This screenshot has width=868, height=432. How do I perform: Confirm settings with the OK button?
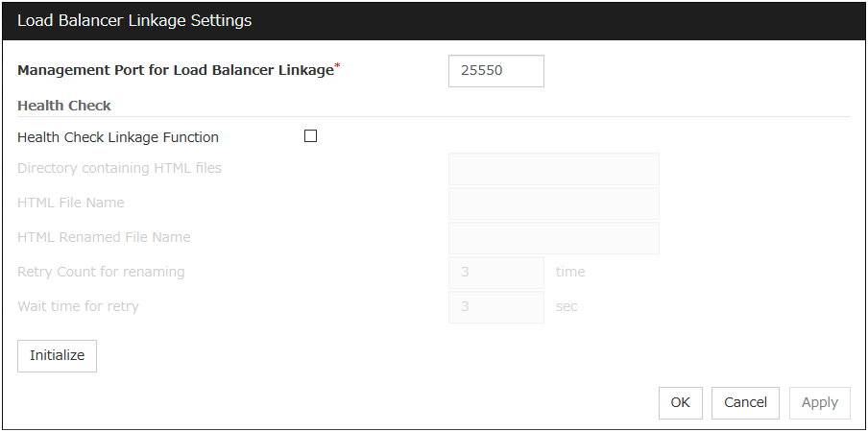pyautogui.click(x=680, y=403)
